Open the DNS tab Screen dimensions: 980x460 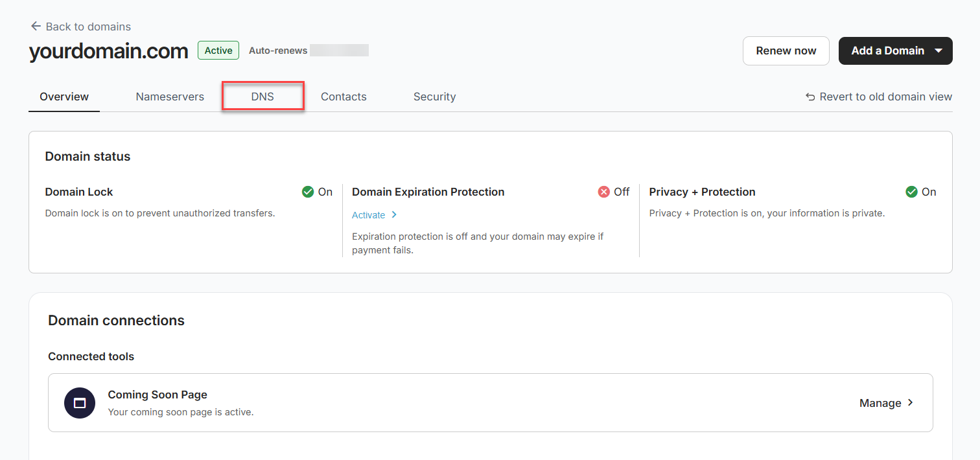click(x=262, y=97)
